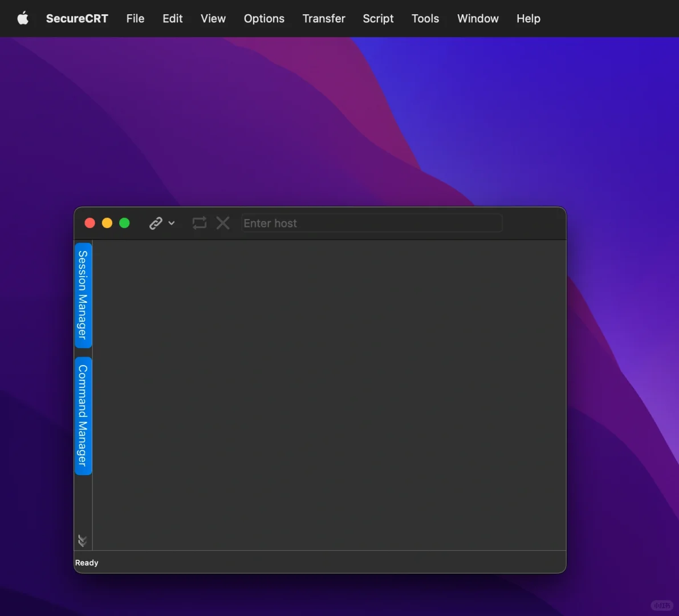This screenshot has width=679, height=616.
Task: Expand the sidebar double-chevron overflow
Action: tap(82, 540)
